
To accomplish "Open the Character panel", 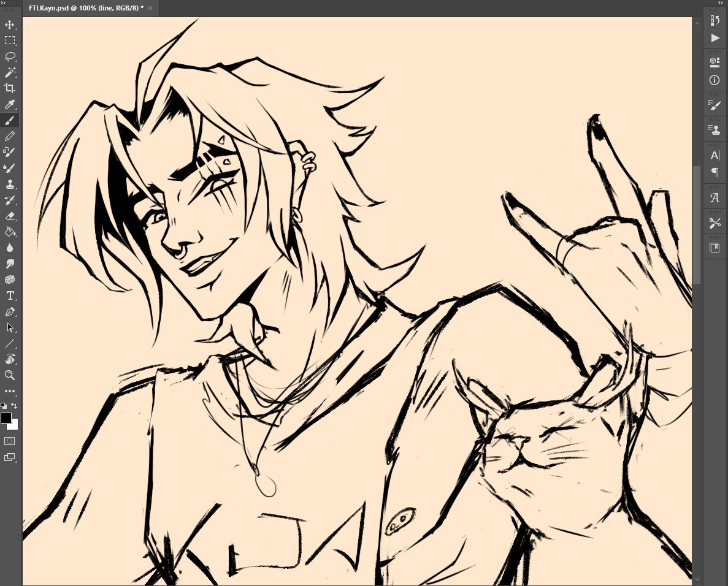I will (715, 155).
